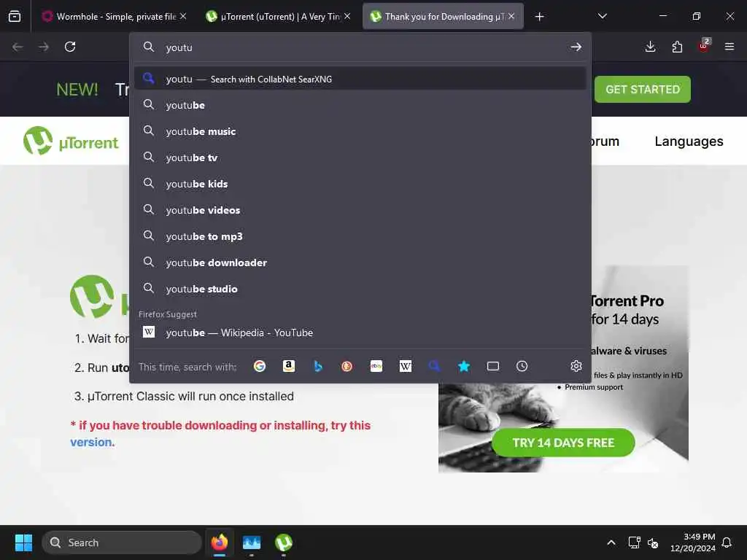Open the Firefox application menu
This screenshot has width=747, height=560.
point(729,47)
